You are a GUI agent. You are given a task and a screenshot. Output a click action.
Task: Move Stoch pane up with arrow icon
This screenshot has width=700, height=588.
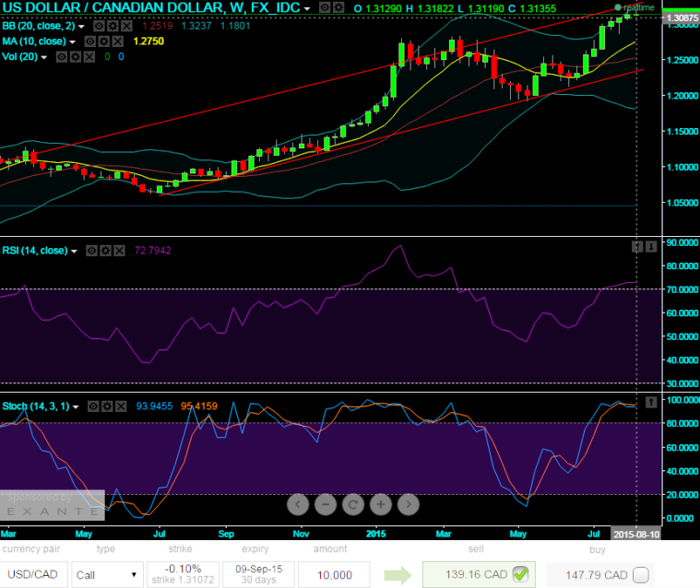point(651,403)
